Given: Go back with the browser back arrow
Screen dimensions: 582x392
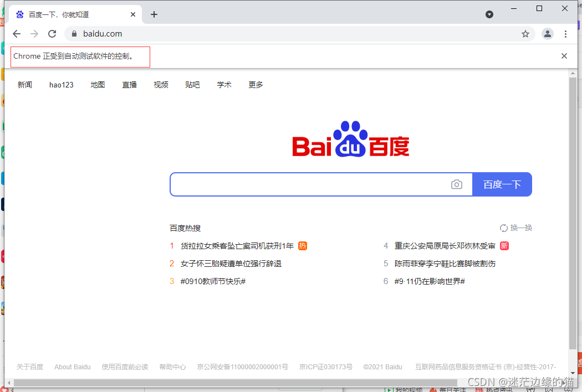Looking at the screenshot, I should (16, 34).
